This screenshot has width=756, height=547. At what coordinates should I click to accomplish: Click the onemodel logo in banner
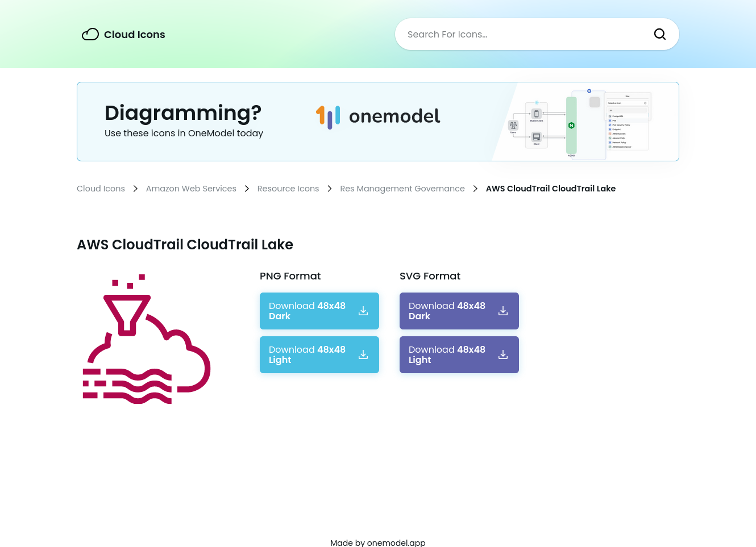[378, 117]
